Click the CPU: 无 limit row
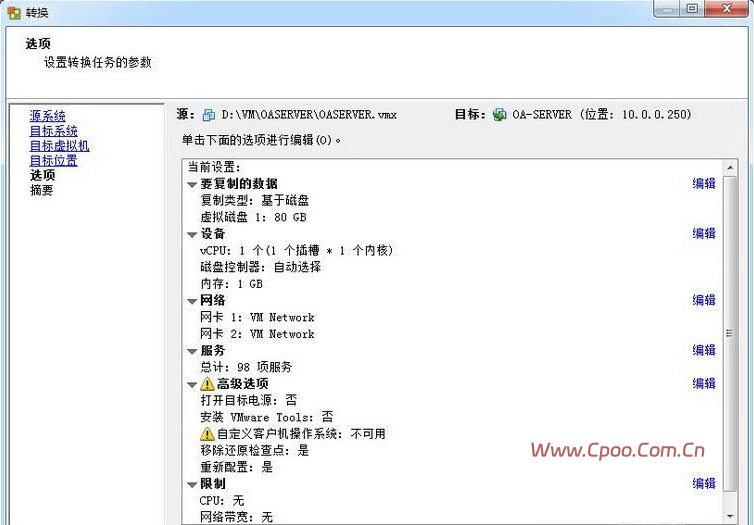754x525 pixels. (222, 500)
